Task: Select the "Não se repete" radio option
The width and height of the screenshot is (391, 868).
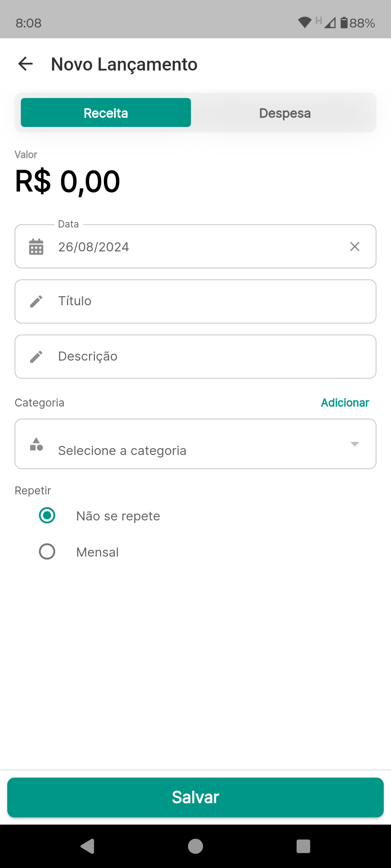Action: (47, 515)
